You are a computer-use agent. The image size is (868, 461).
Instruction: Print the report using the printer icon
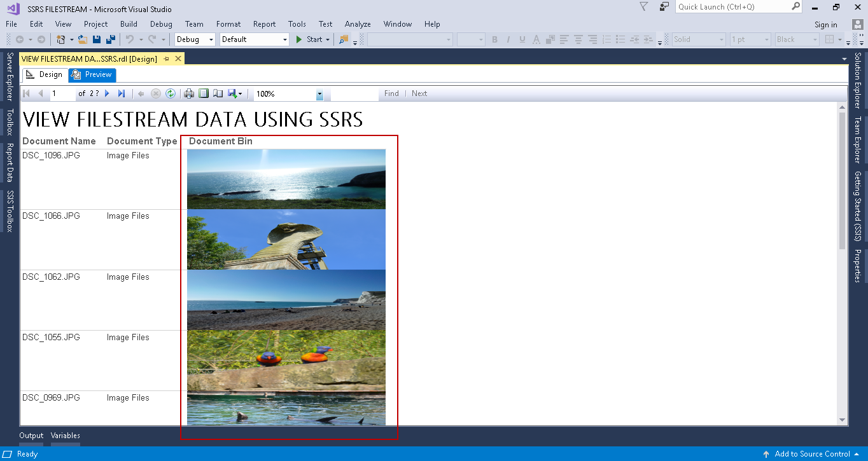pos(189,93)
